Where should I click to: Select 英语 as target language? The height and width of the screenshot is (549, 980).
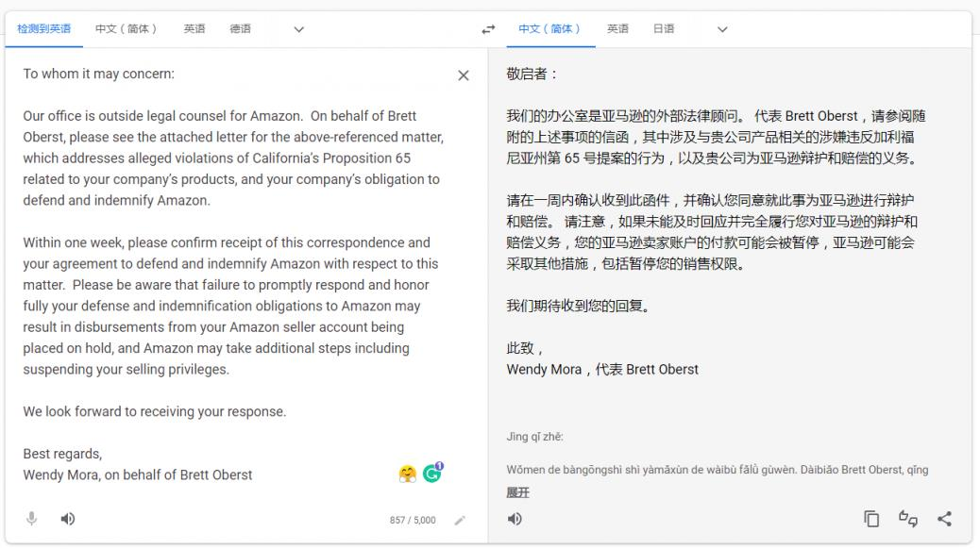coord(617,28)
